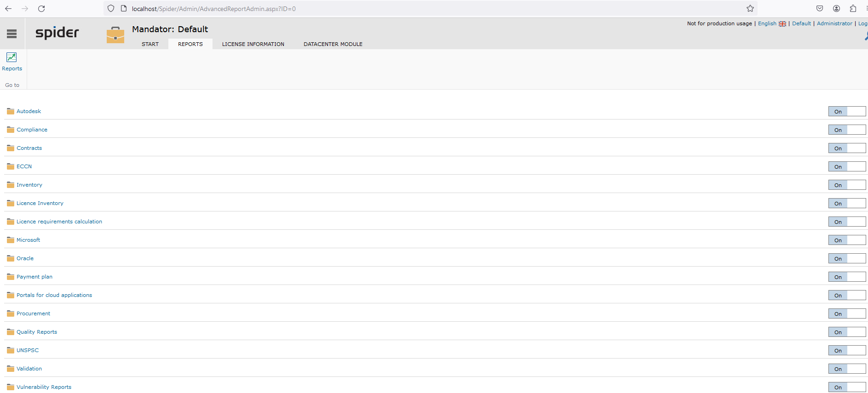
Task: Open the browser Pocket save icon
Action: tap(820, 8)
